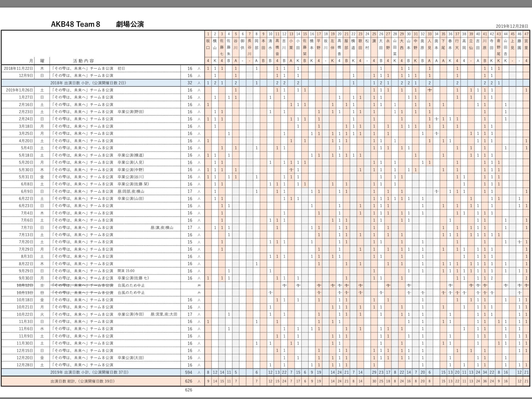Click the 2018年 出演日数 小計 row label

88,83
